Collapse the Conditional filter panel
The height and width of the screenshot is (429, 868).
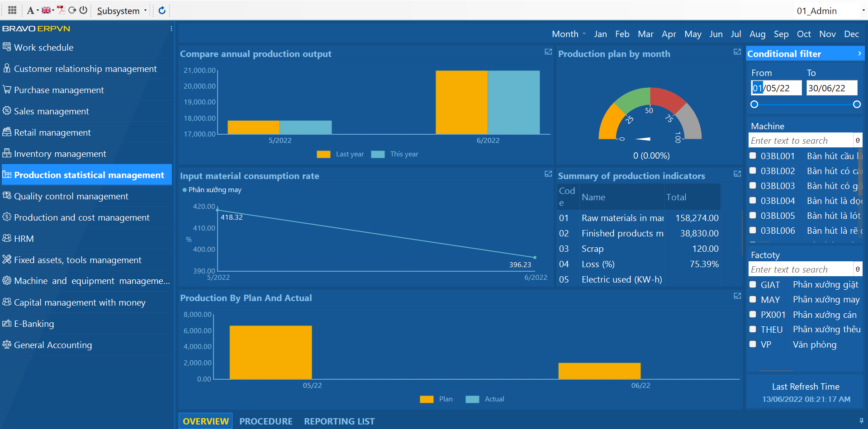coord(859,53)
